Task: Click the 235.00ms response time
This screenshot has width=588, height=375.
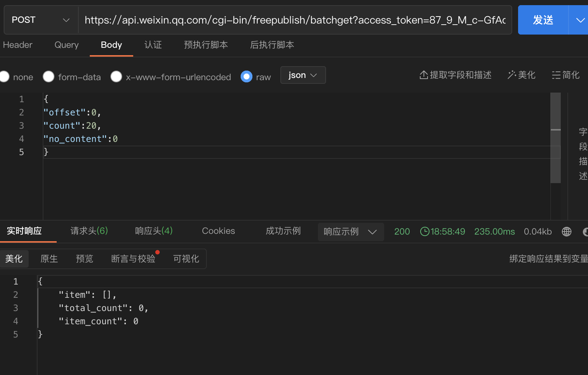Action: [495, 232]
